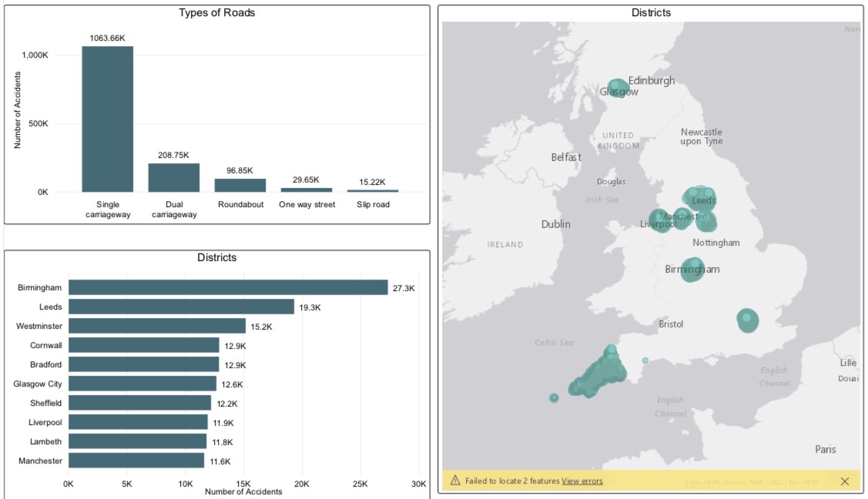868x499 pixels.
Task: Dismiss the failed to locate features warning
Action: click(844, 481)
